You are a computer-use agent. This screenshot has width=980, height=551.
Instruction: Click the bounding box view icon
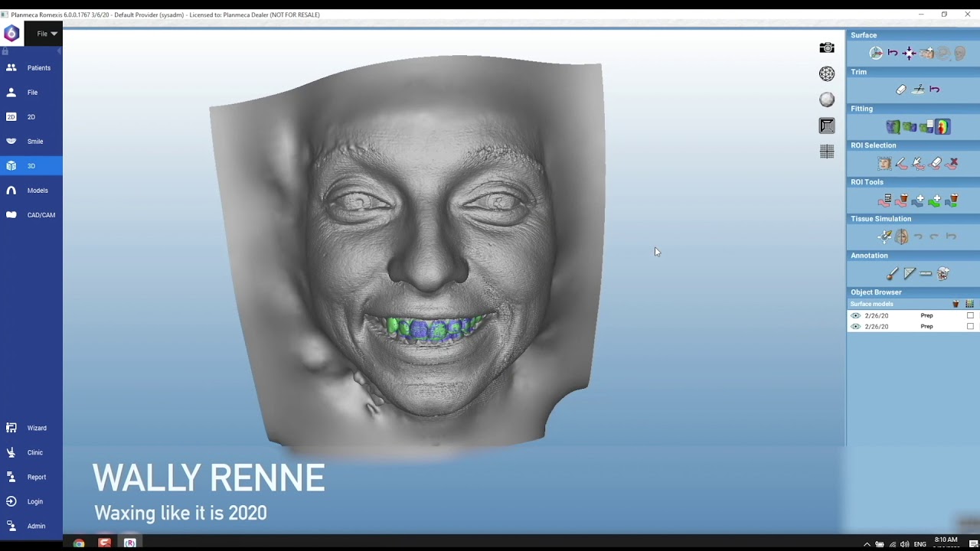coord(827,126)
